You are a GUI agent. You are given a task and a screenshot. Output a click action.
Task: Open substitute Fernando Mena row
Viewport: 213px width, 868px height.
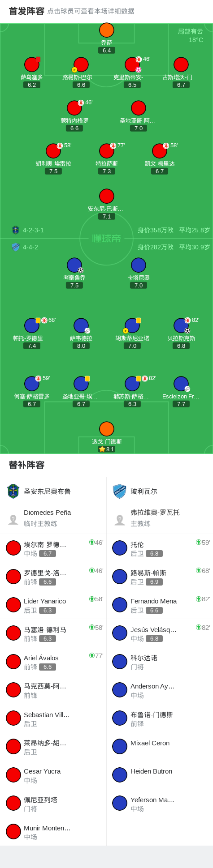160,605
